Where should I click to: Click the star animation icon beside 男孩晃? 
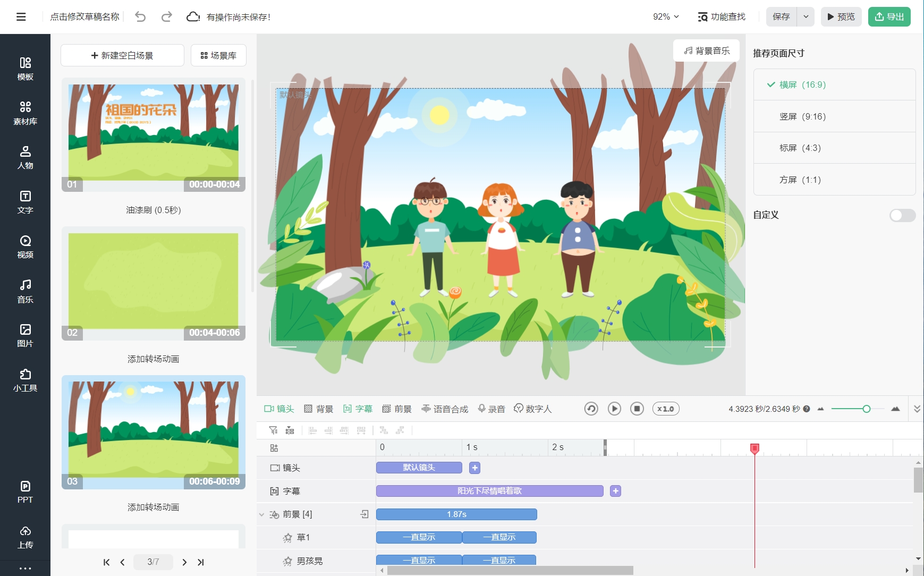tap(287, 561)
